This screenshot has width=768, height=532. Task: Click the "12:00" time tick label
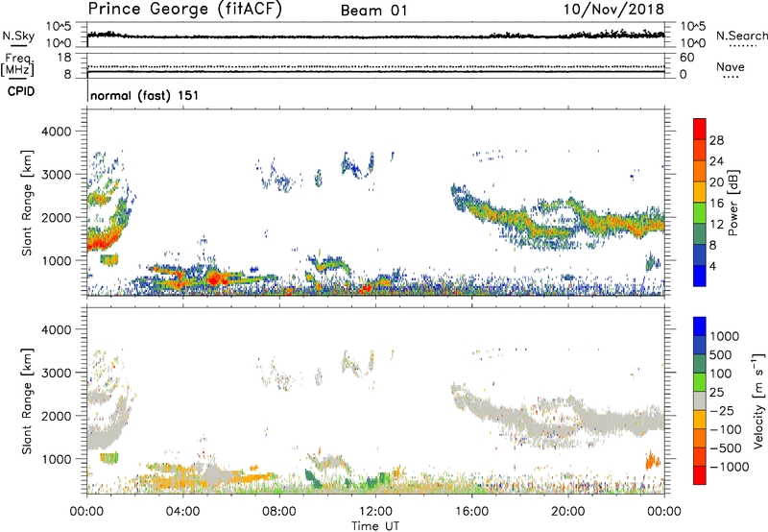pos(375,512)
